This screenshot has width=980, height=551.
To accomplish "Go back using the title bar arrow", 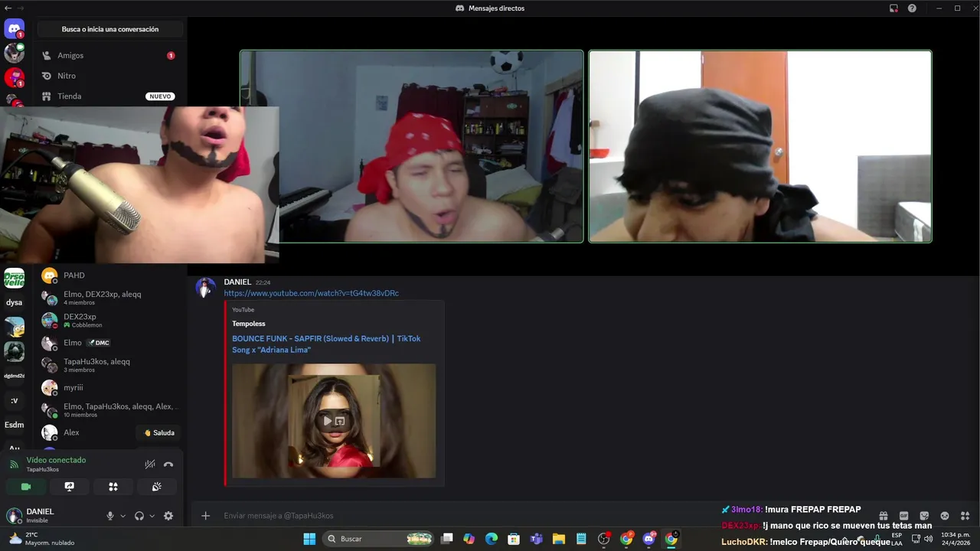I will point(8,8).
